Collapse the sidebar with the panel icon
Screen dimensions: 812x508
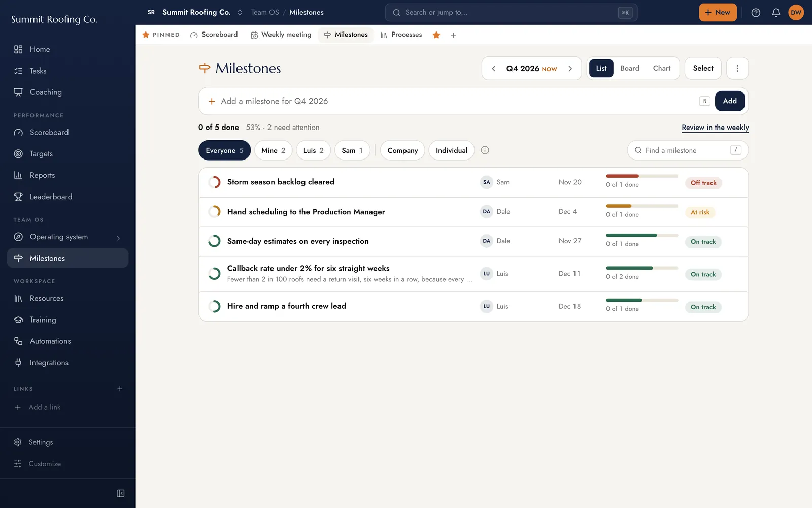(121, 493)
